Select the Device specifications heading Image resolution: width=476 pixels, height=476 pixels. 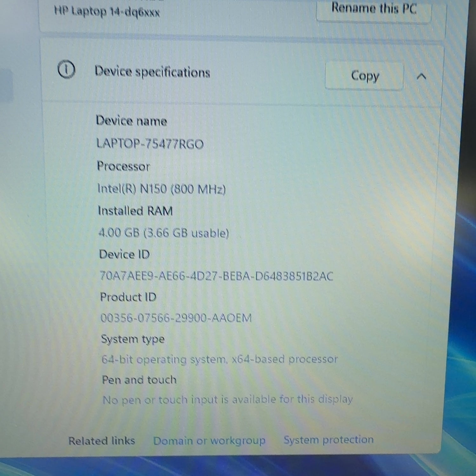(x=152, y=72)
